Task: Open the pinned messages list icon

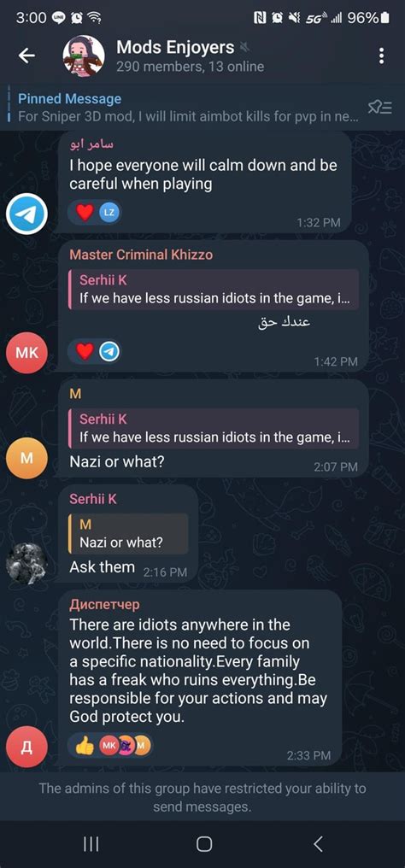Action: point(381,108)
